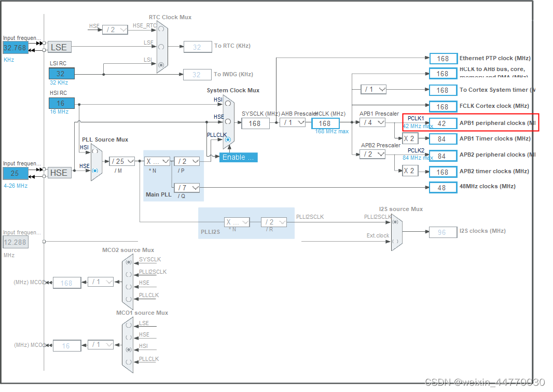Viewport: 553px width, 392px height.
Task: Click the APB1 Timer clocks 84 field
Action: coord(444,139)
